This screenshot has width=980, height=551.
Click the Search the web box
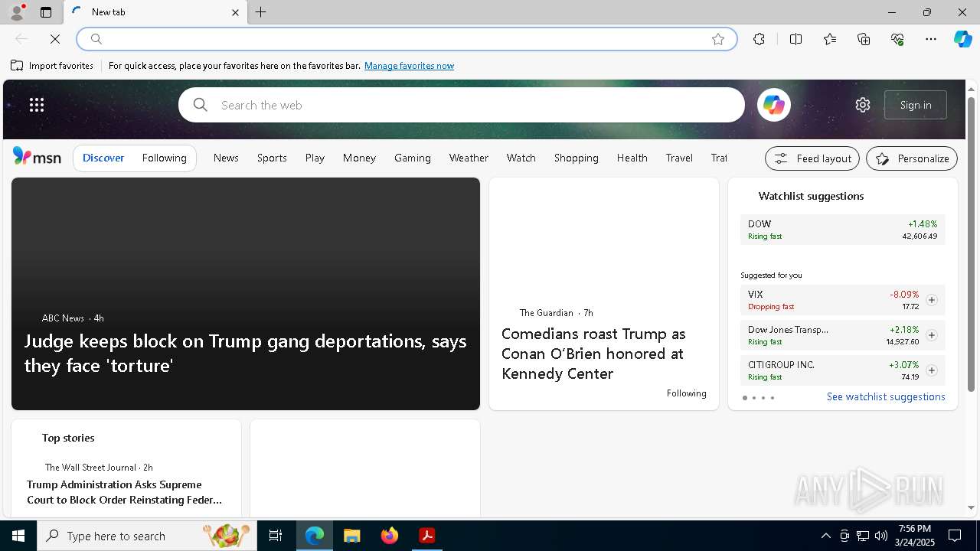coord(462,105)
